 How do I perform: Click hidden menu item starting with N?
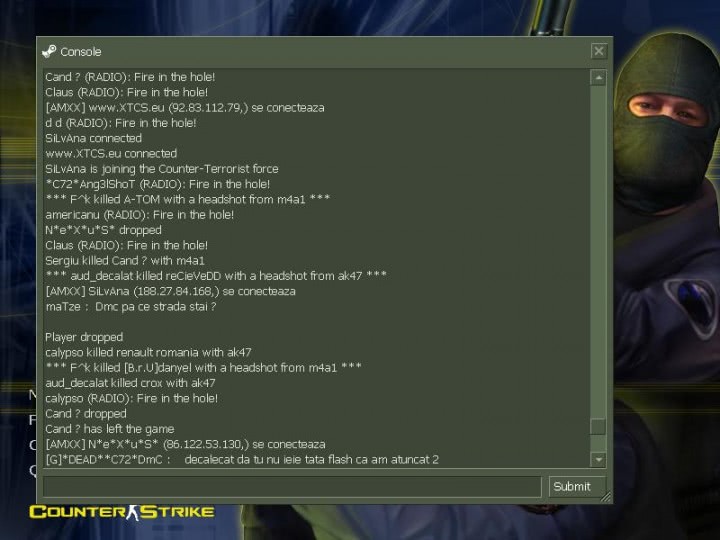pos(33,394)
